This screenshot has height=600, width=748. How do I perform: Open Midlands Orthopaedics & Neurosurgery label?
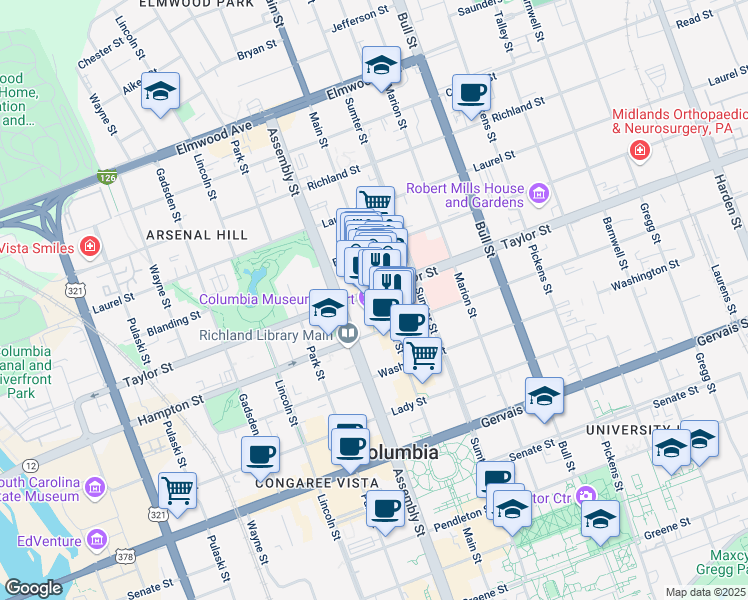(x=679, y=121)
